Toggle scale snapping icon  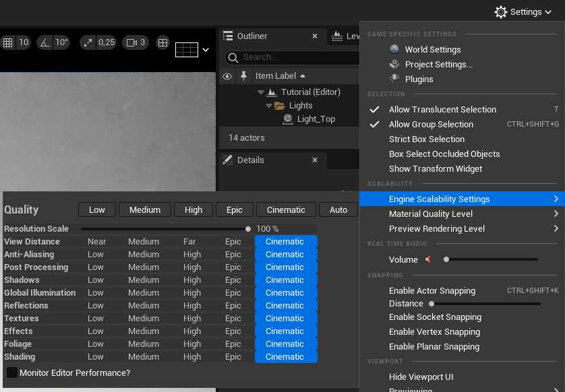pyautogui.click(x=88, y=42)
